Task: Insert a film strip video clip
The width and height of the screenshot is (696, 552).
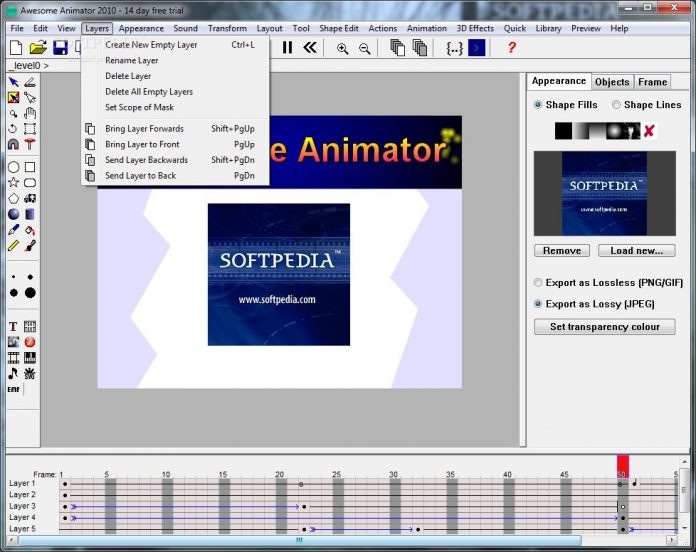Action: (x=13, y=358)
